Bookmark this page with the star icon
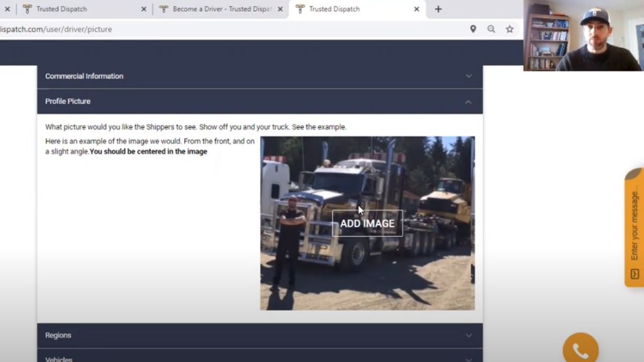This screenshot has width=644, height=362. click(x=509, y=29)
